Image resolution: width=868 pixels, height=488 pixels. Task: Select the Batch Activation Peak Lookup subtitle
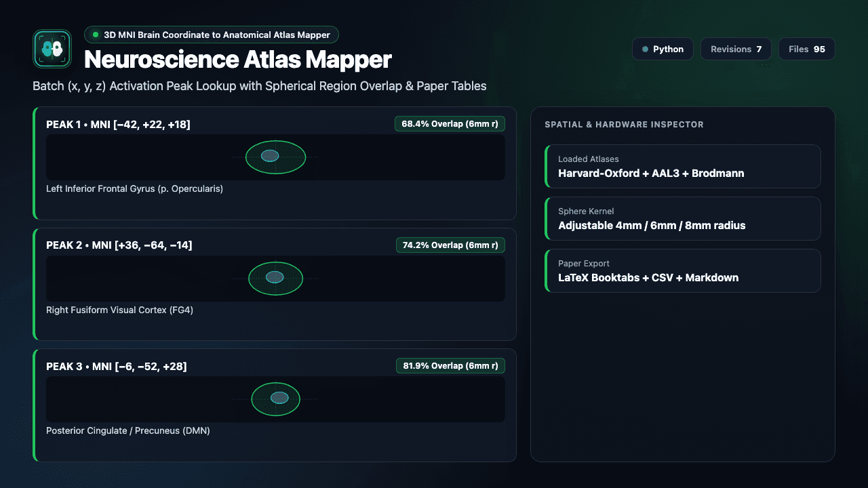(x=260, y=86)
